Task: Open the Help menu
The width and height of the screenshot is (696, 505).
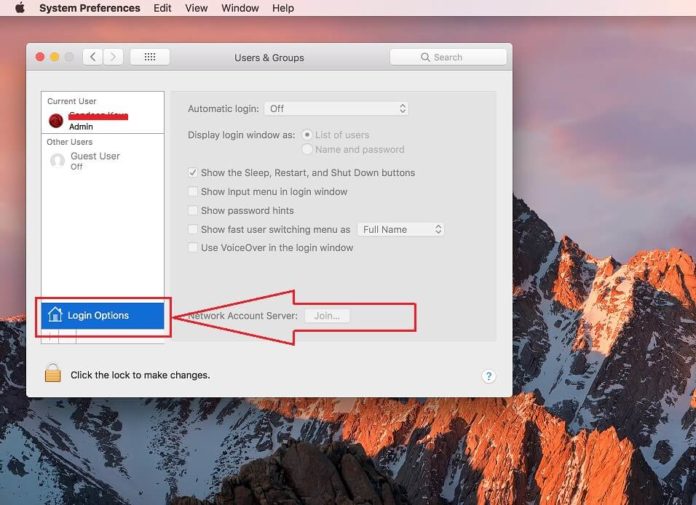Action: (283, 8)
